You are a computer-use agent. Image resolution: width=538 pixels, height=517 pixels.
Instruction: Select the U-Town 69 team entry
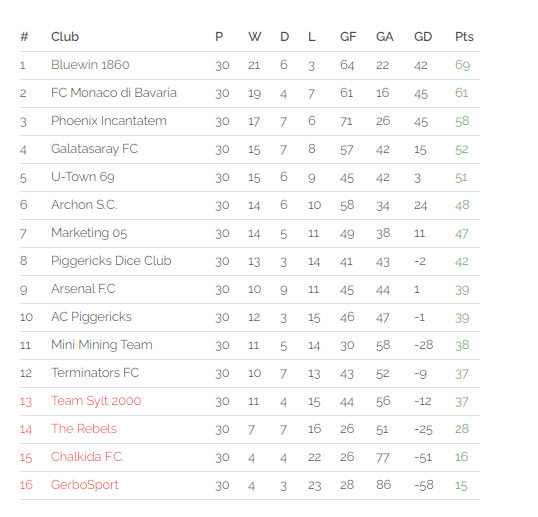[x=83, y=177]
